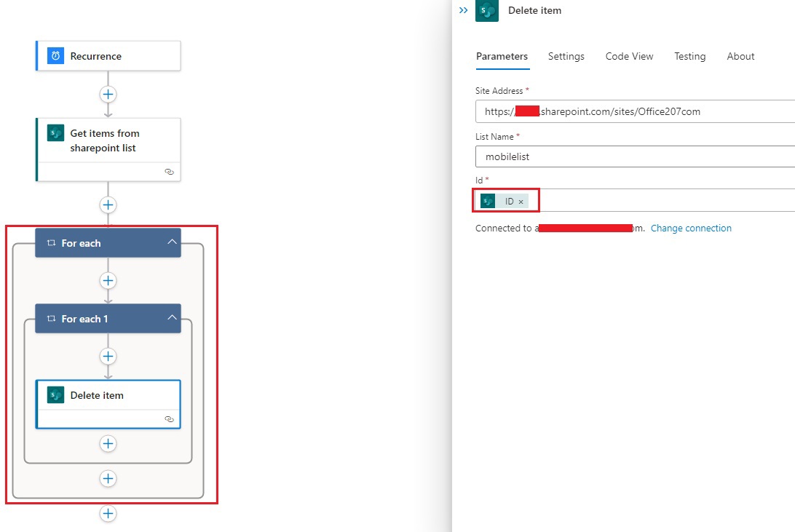The width and height of the screenshot is (795, 532).
Task: Collapse the For each 1 action
Action: click(x=172, y=318)
